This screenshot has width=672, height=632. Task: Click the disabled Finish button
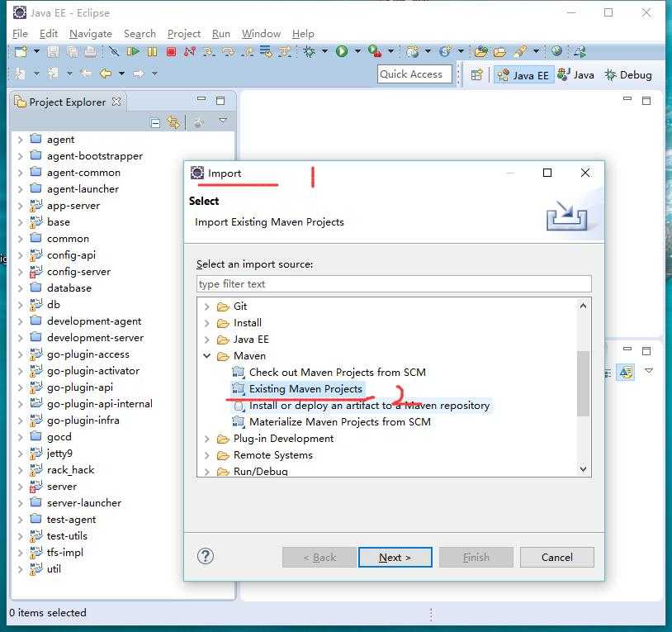coord(476,557)
